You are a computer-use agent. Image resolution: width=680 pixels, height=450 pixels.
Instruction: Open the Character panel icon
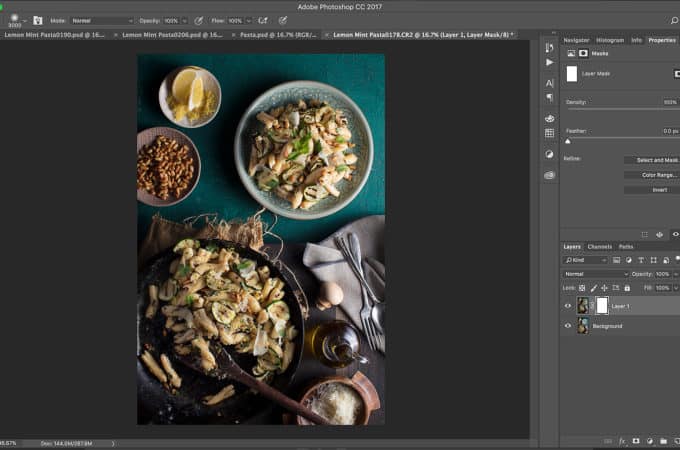coord(549,83)
